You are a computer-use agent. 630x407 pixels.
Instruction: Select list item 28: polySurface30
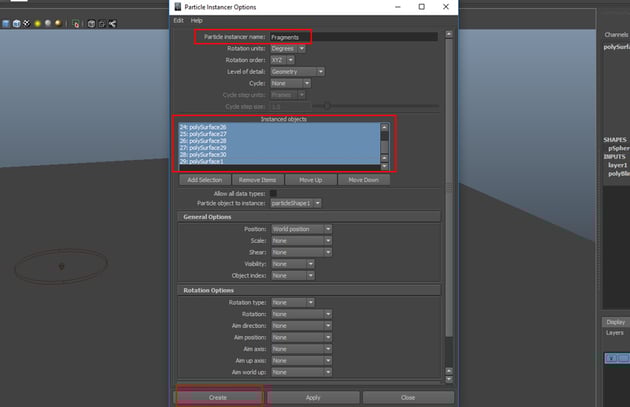279,154
